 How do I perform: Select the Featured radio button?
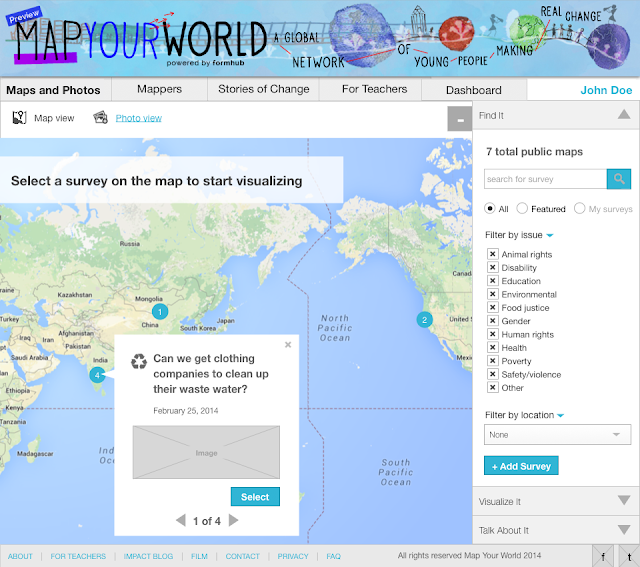(522, 209)
